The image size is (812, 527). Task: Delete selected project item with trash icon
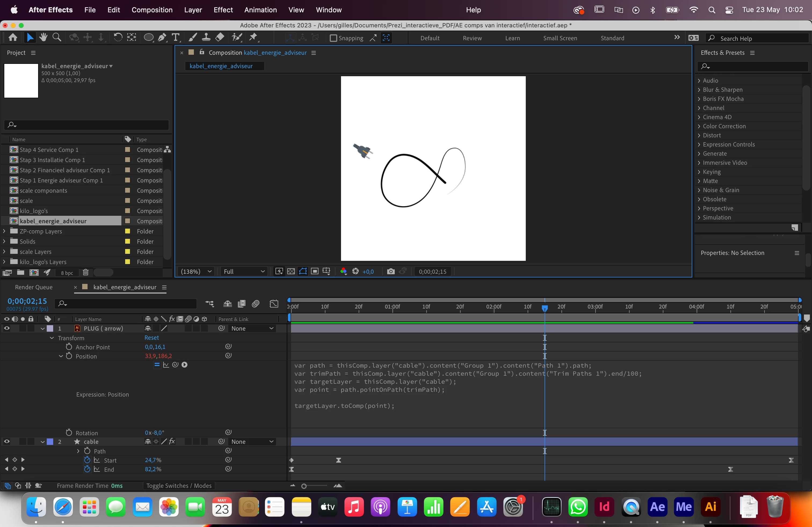(x=86, y=272)
